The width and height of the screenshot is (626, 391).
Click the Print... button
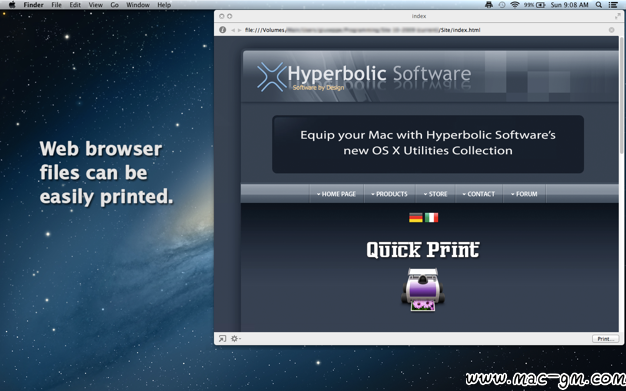pos(605,339)
